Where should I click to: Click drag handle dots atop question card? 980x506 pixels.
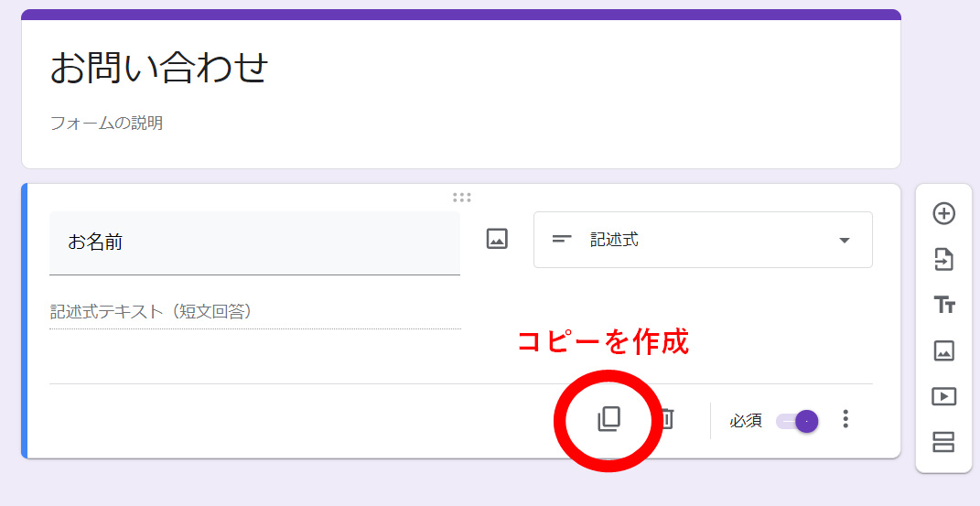pos(462,198)
